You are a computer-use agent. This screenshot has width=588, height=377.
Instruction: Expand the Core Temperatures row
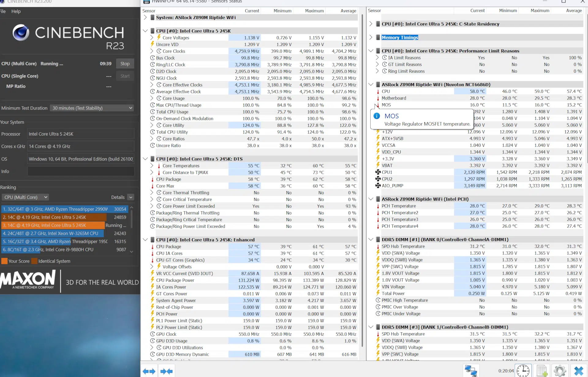(152, 165)
